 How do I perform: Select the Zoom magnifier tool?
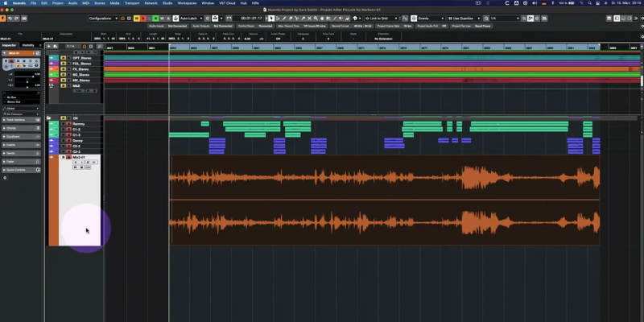[x=316, y=18]
